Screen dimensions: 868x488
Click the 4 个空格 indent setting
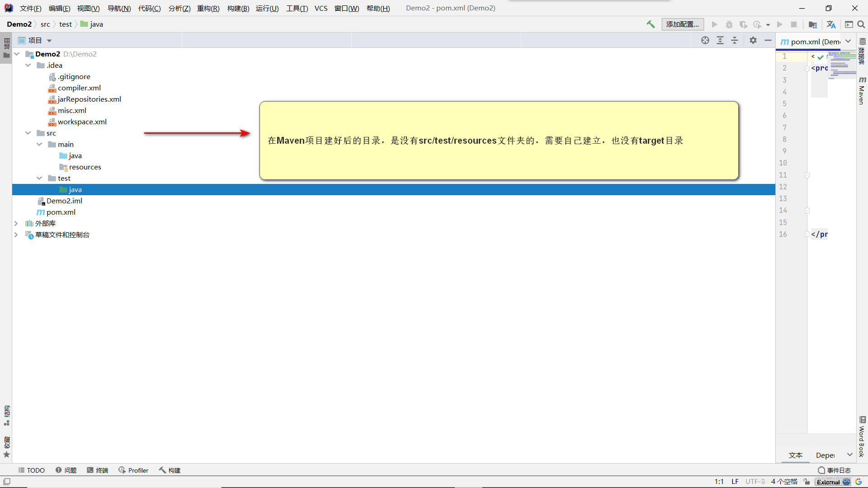784,482
